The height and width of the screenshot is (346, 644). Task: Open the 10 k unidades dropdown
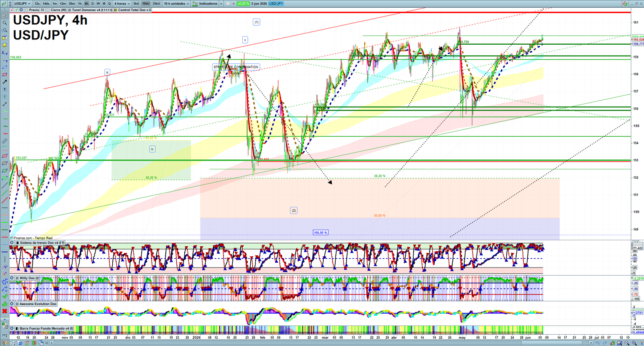click(x=176, y=4)
